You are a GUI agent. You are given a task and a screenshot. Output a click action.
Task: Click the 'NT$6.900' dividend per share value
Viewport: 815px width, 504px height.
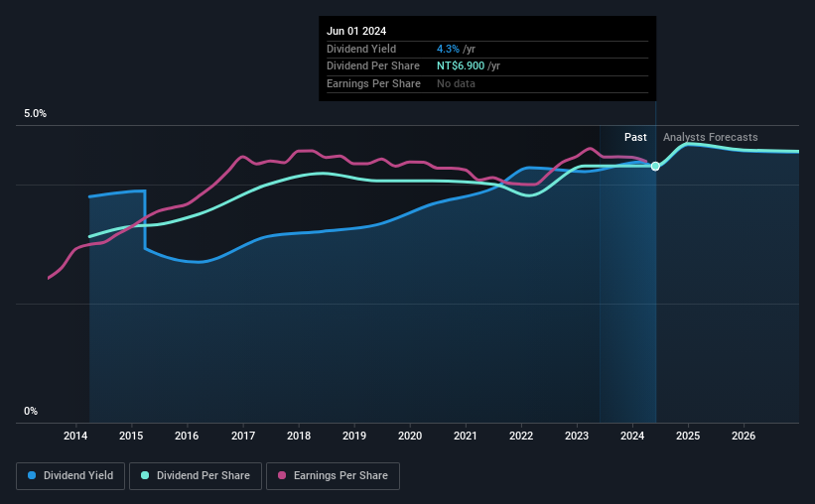tap(461, 66)
